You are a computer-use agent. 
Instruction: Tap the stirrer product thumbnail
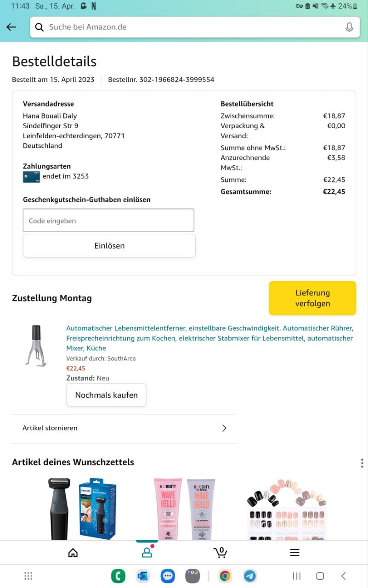(36, 345)
